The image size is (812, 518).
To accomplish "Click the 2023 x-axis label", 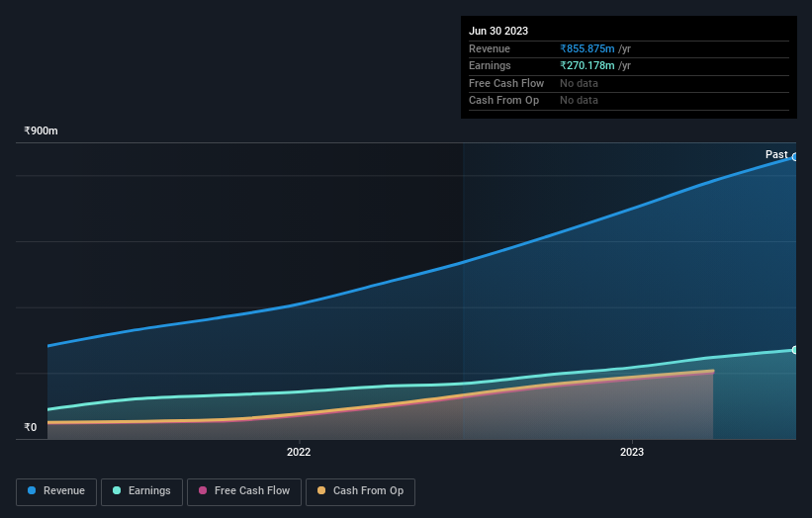I will click(632, 452).
